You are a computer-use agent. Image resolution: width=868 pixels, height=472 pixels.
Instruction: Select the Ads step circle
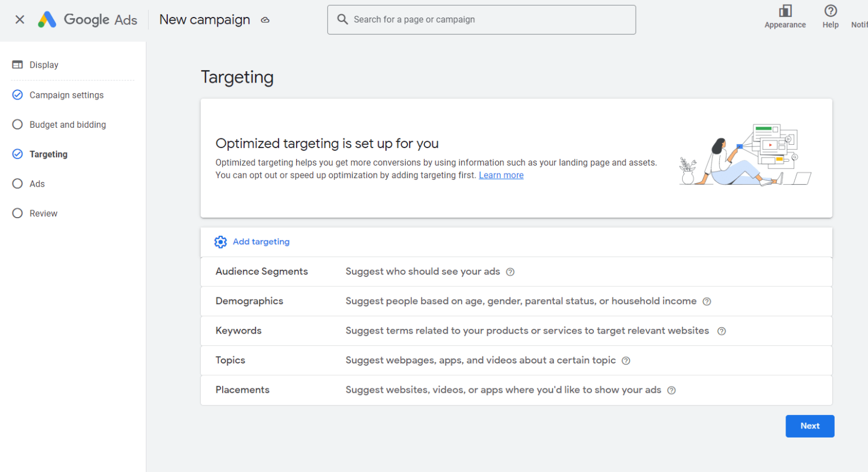pos(17,183)
